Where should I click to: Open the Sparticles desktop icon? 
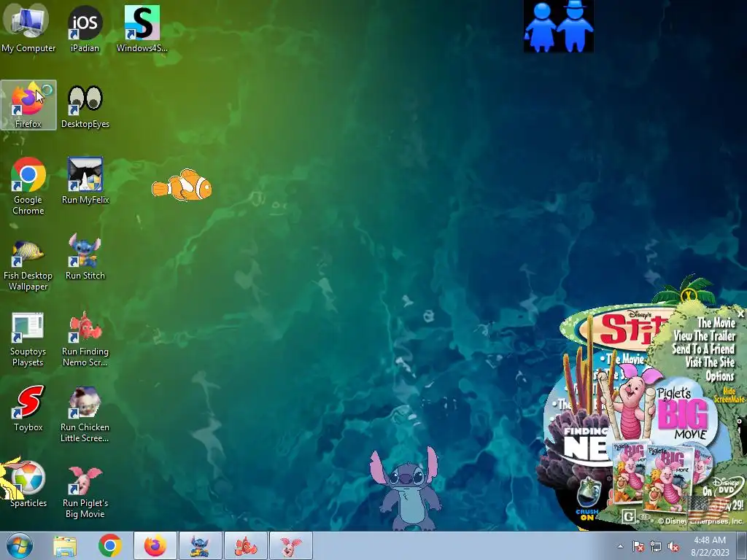[28, 483]
